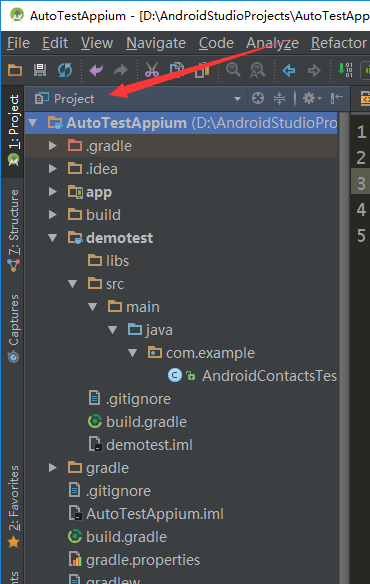This screenshot has width=370, height=584.
Task: Toggle the 1: Project side tool tab
Action: (x=13, y=131)
